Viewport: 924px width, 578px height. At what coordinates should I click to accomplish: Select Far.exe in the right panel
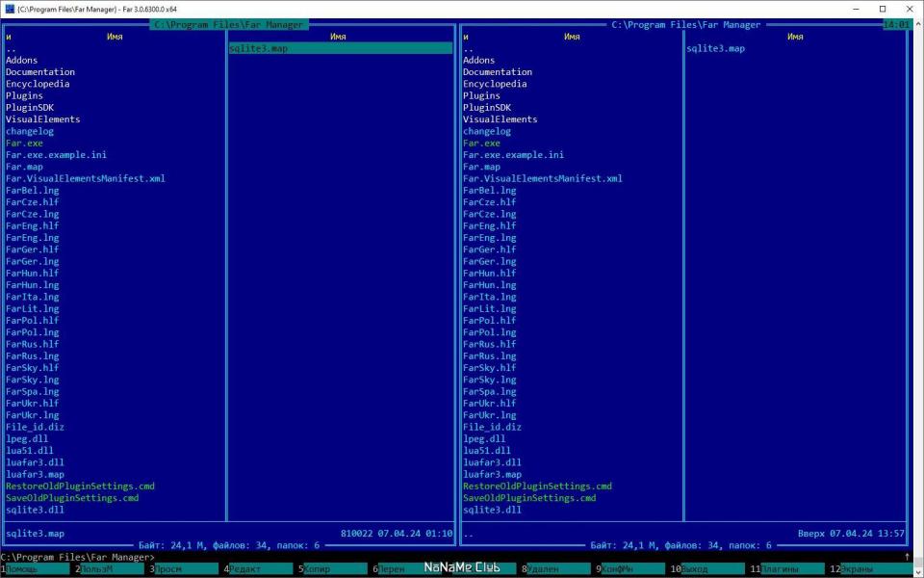(481, 143)
